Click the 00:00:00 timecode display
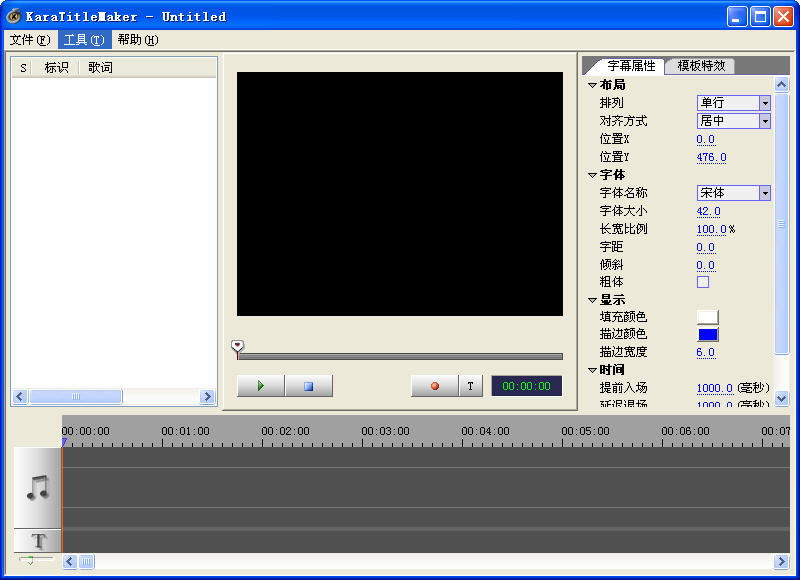 [527, 386]
